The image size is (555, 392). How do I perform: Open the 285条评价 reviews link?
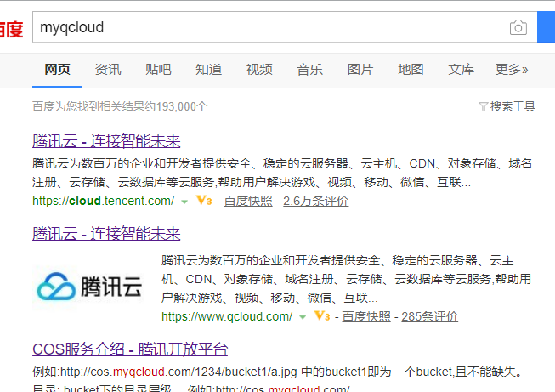point(430,316)
